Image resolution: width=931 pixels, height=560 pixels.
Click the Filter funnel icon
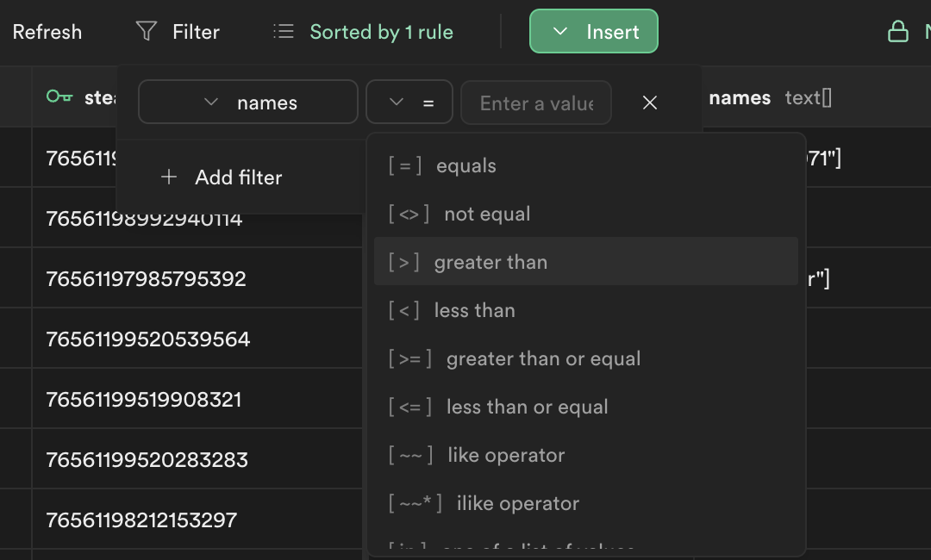pos(147,32)
